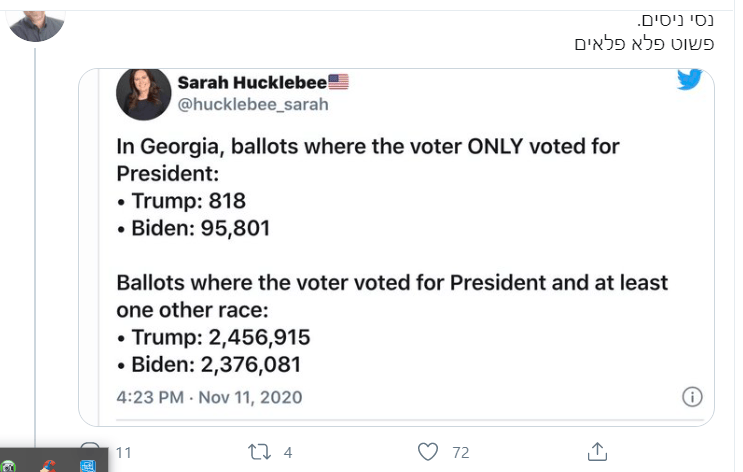
Task: Click the 72 likes count
Action: pos(461,453)
